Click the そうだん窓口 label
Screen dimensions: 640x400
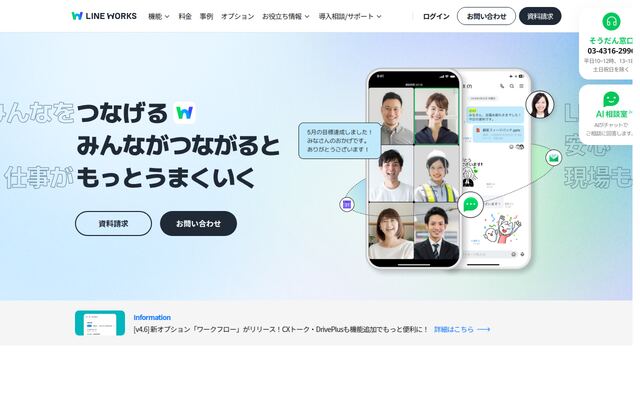[x=611, y=40]
